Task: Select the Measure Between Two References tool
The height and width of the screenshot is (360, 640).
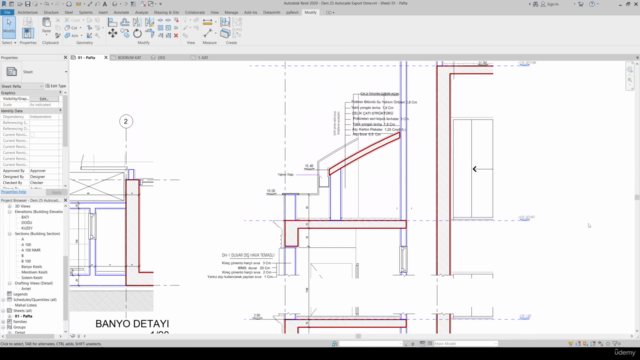Action: [208, 33]
